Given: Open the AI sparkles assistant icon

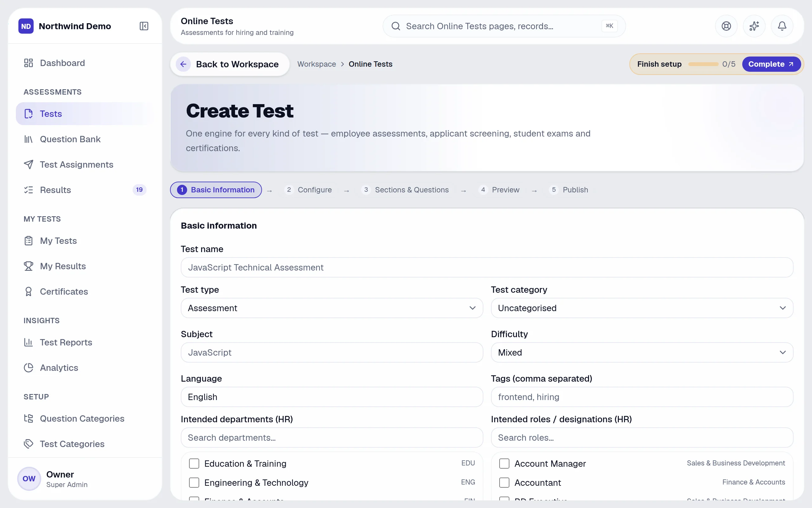Looking at the screenshot, I should (x=754, y=26).
